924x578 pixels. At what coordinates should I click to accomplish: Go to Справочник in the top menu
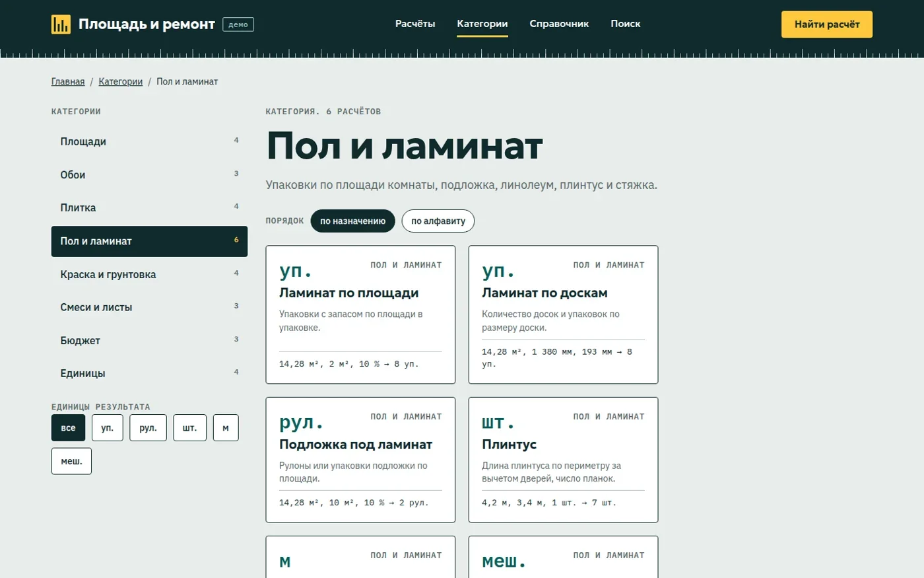click(x=559, y=24)
